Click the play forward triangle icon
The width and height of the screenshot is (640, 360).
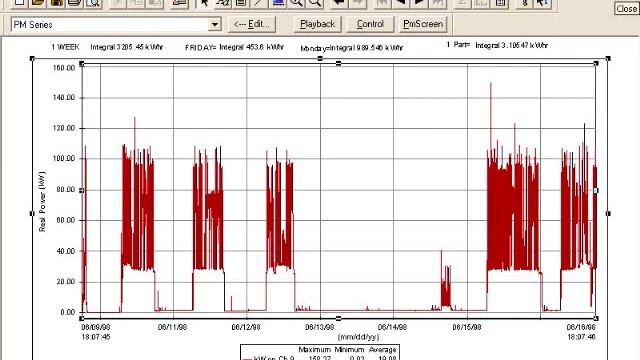[x=419, y=3]
